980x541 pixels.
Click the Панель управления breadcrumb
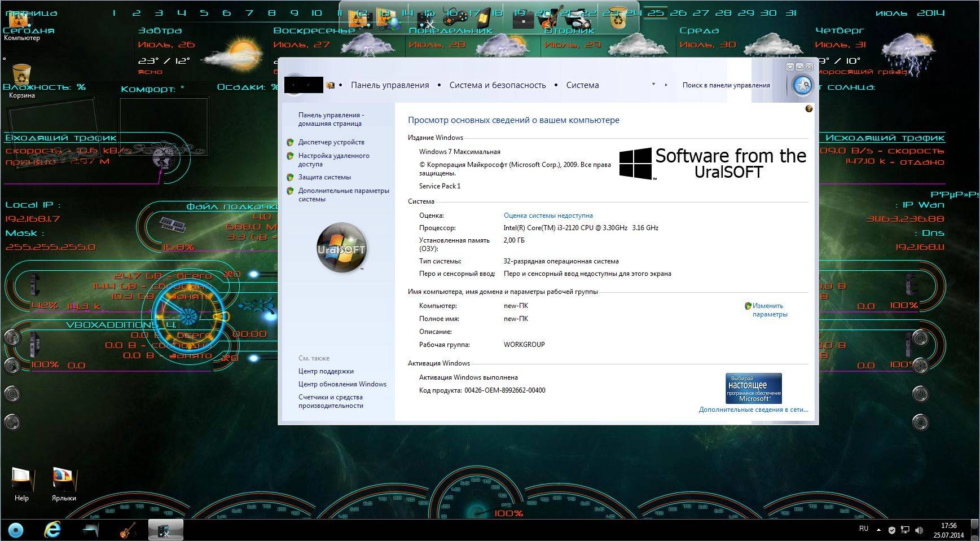390,85
